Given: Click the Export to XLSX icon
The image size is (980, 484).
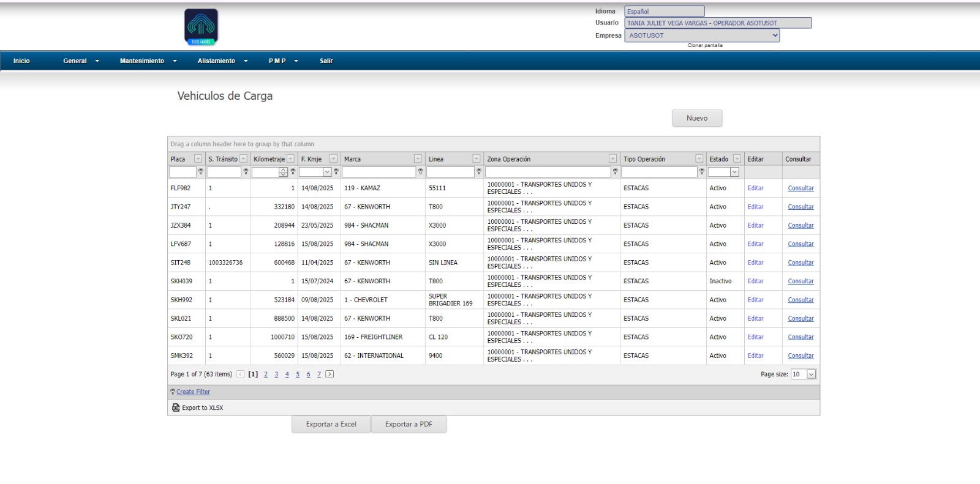Looking at the screenshot, I should 176,408.
